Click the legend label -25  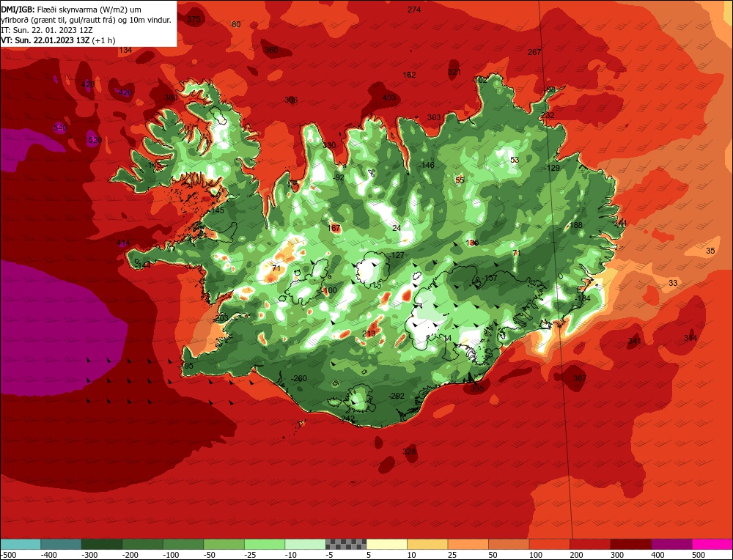tap(252, 555)
